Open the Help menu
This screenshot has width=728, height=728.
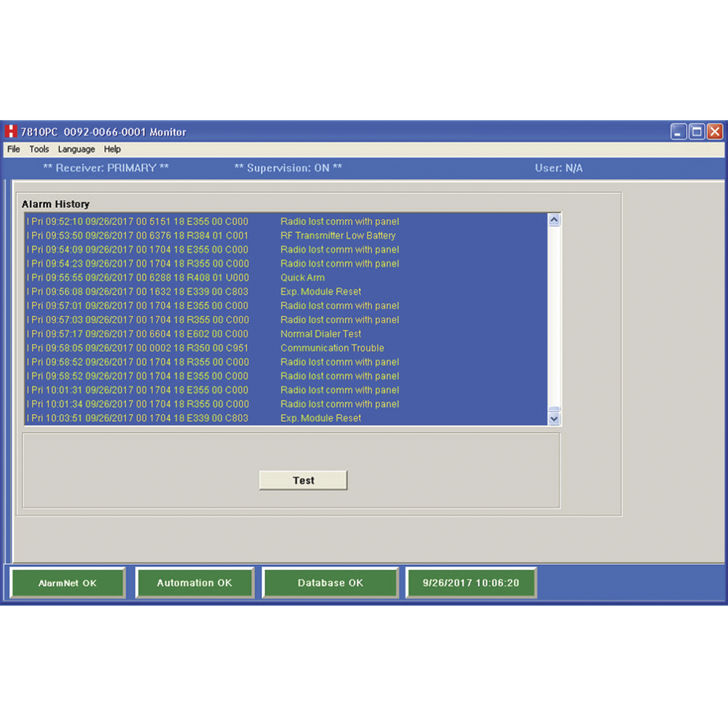112,149
